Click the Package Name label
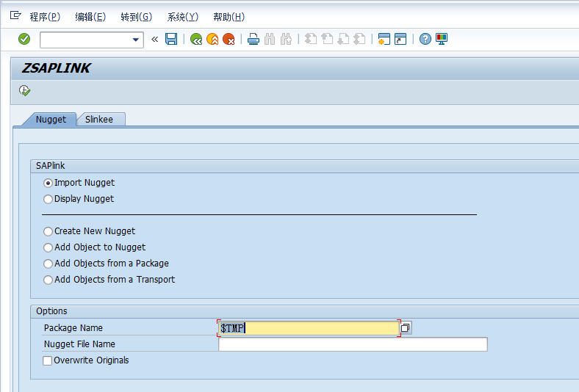The image size is (579, 392). [73, 328]
